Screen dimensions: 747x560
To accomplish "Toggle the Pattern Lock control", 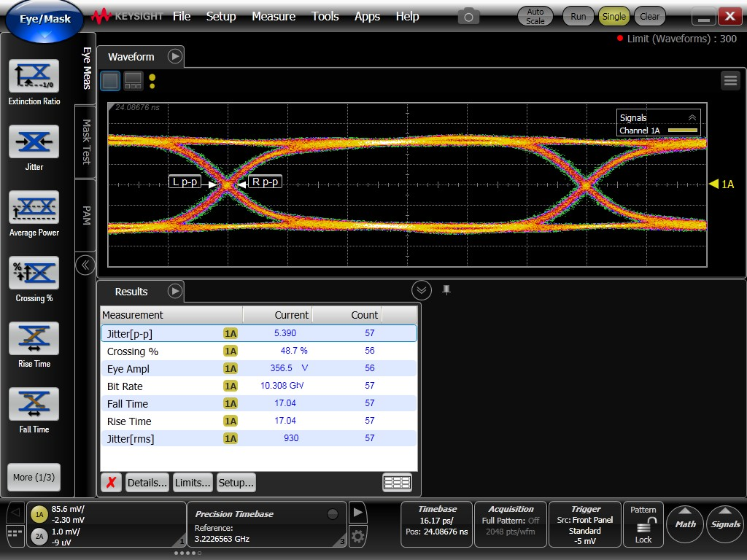I will click(x=643, y=524).
